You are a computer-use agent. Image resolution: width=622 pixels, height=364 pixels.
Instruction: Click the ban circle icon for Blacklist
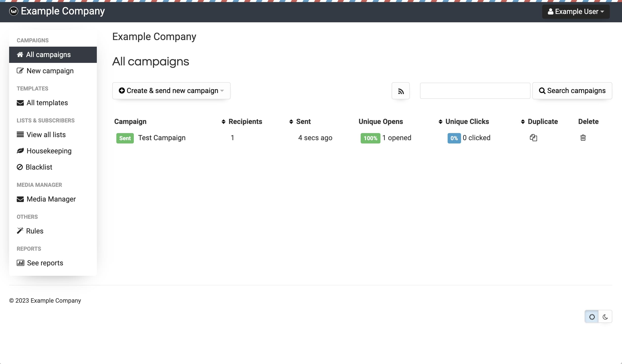(x=20, y=167)
